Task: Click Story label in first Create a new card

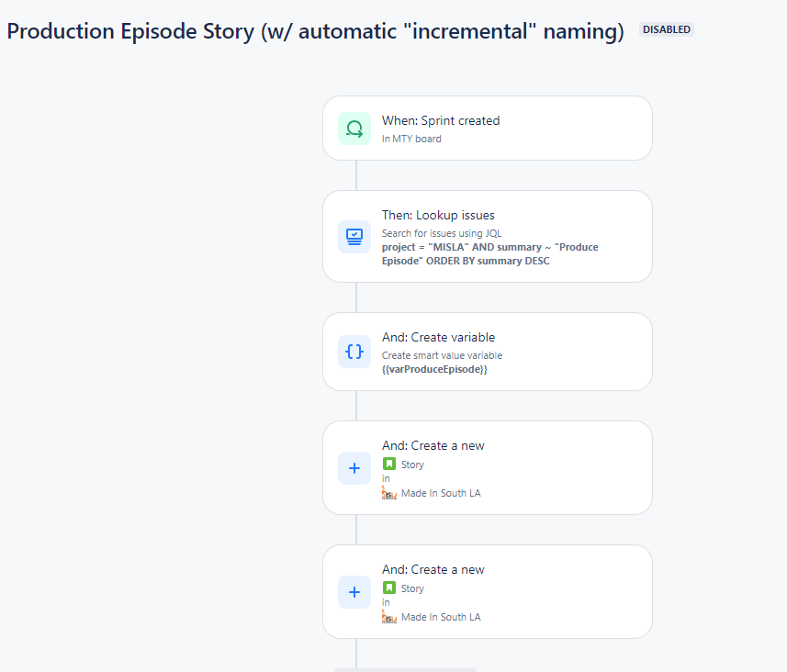Action: pos(412,465)
